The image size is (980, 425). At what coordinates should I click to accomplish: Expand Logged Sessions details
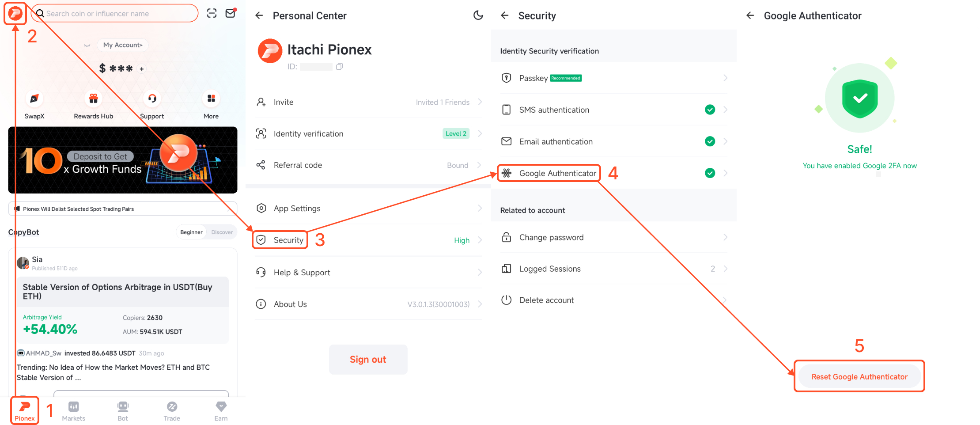point(725,269)
